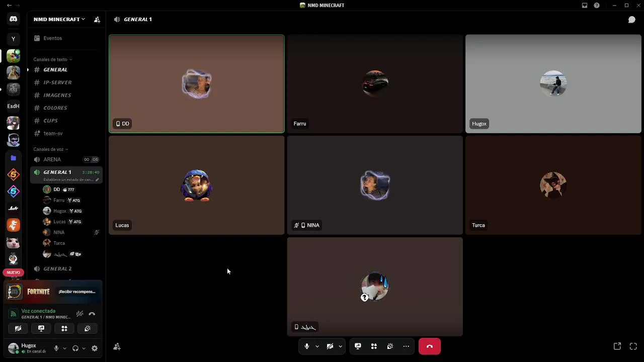This screenshot has width=644, height=362.
Task: Select user DD in voice member list
Action: [x=71, y=190]
